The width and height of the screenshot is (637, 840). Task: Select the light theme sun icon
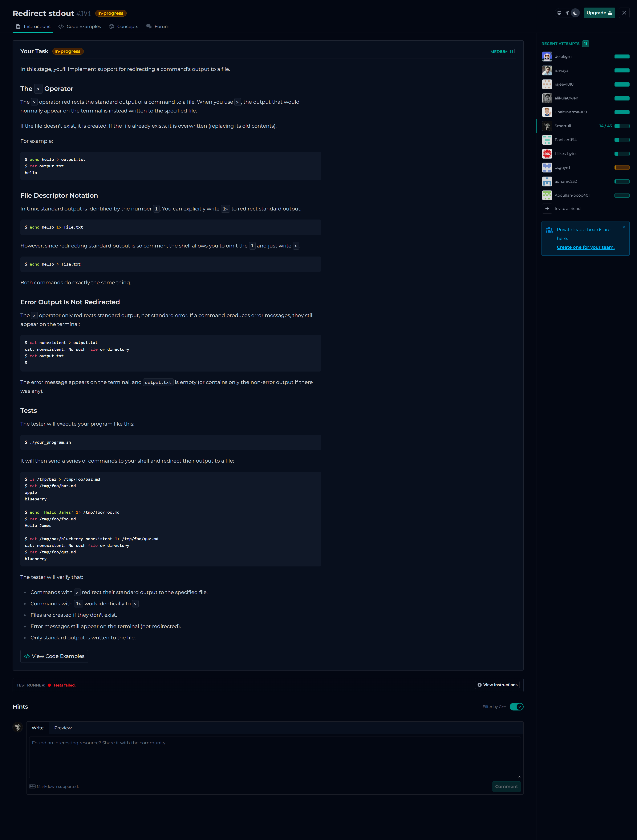coord(567,13)
